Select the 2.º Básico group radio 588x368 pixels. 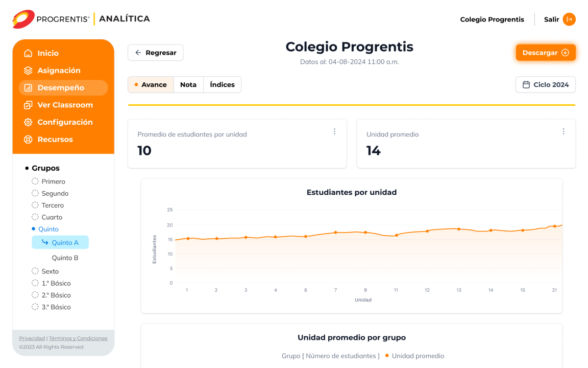coord(35,295)
